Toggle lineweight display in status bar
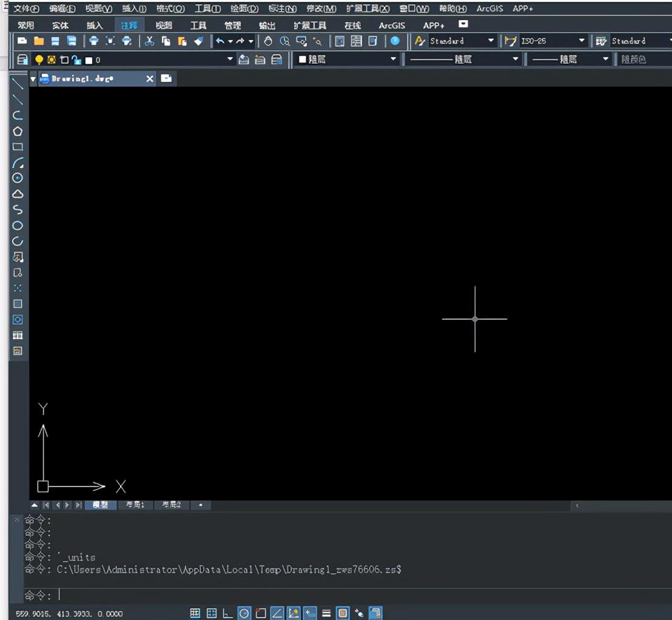 point(326,613)
